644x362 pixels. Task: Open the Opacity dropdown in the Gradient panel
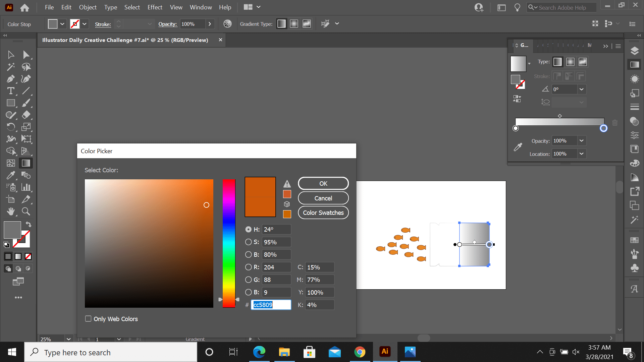[x=582, y=140]
